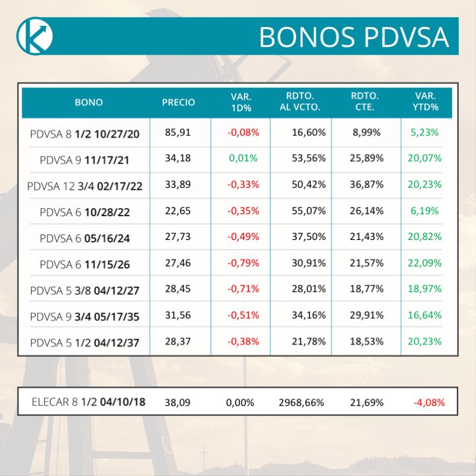The image size is (476, 476).
Task: Select the ELECAR 8 1/2 04/10/18 bond
Action: [89, 402]
